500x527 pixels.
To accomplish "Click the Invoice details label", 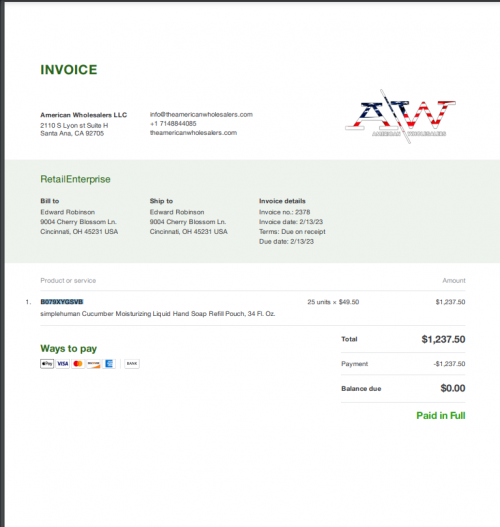I will point(282,201).
